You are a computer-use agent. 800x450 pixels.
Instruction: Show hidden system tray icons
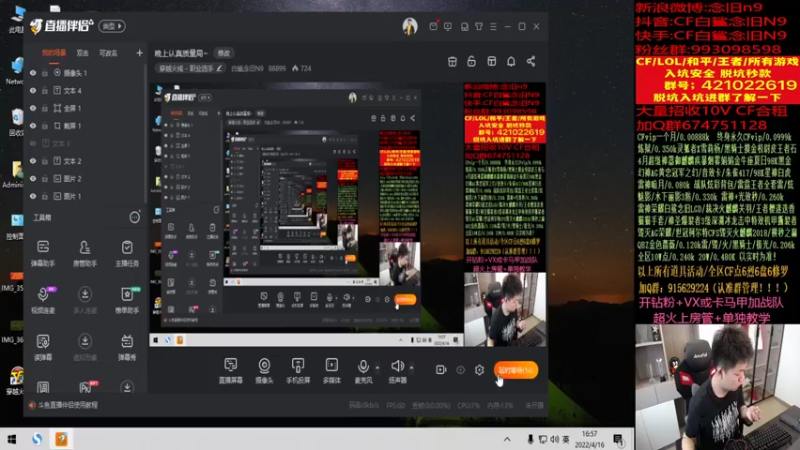[x=507, y=439]
